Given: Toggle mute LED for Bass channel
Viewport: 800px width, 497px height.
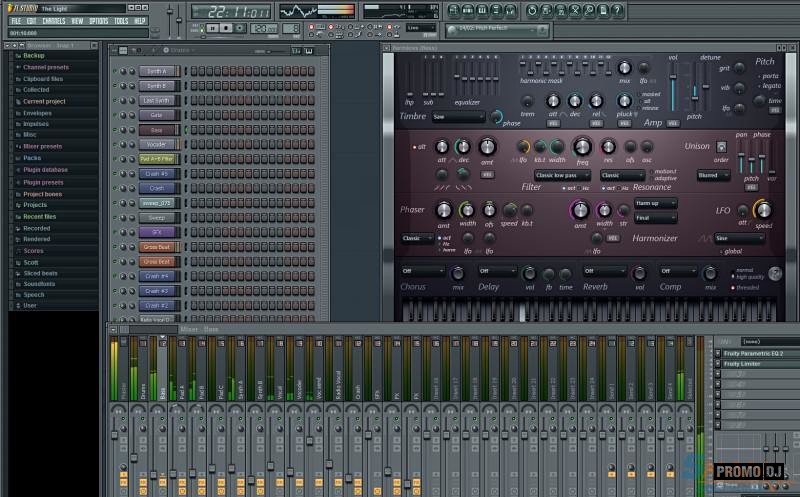Looking at the screenshot, I should (115, 130).
